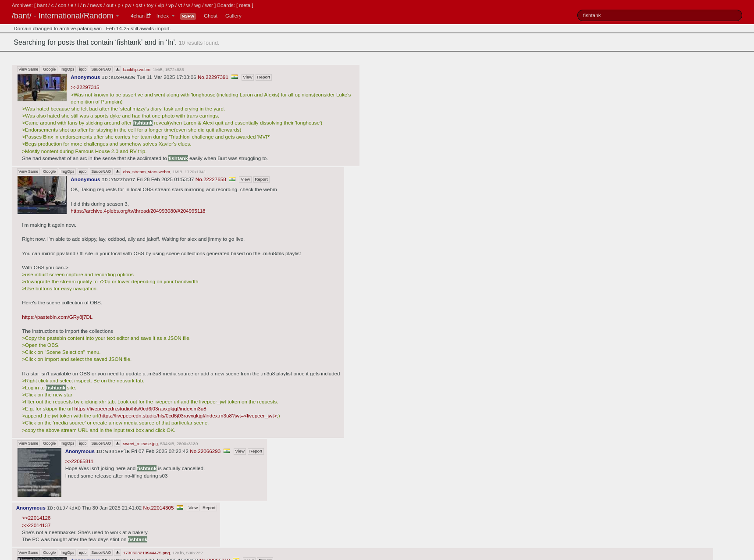754x560 pixels.
Task: Open pastebin.com/GRy8j7DL link
Action: [x=57, y=317]
